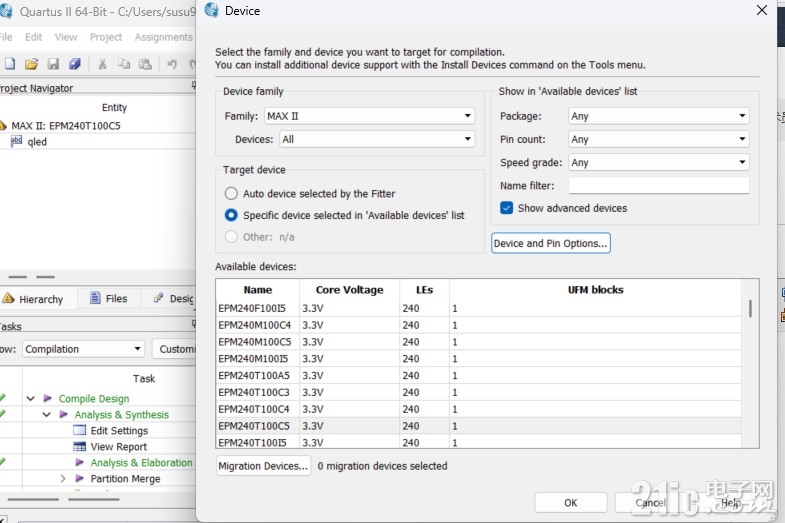Click the Analysis & Synthesis play arrow icon
The image size is (785, 523).
click(64, 414)
